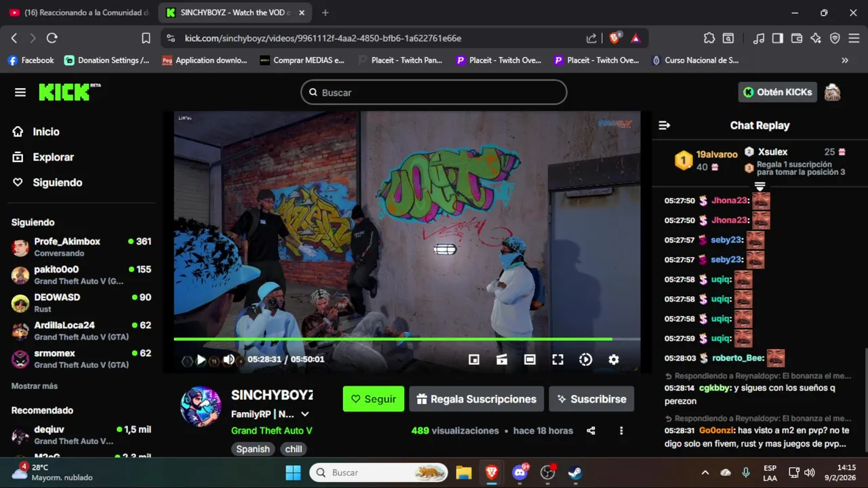Viewport: 868px width, 488px height.
Task: Click the Obtén KICKs button
Action: (x=777, y=92)
